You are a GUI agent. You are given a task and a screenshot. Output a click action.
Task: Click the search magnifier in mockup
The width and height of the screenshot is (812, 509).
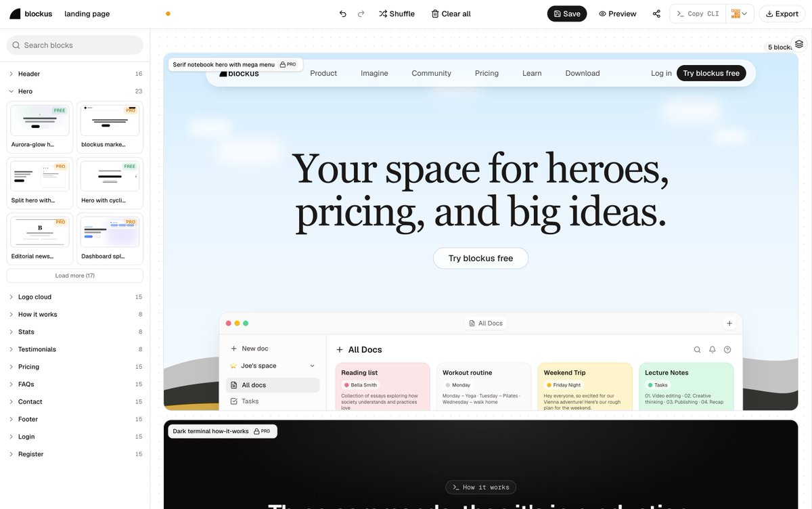coord(697,350)
